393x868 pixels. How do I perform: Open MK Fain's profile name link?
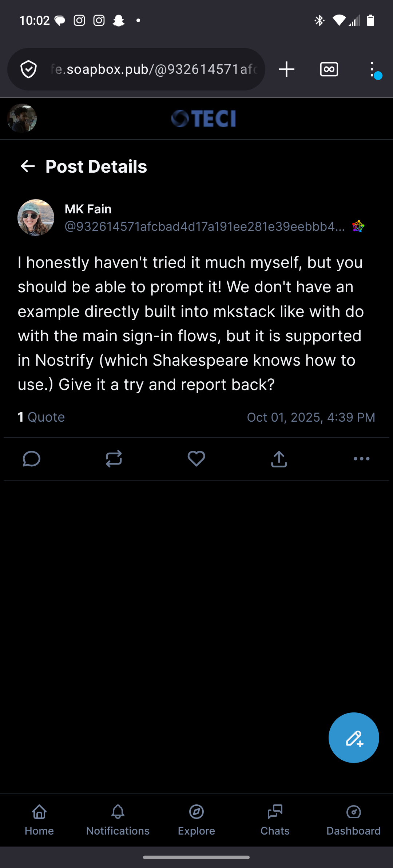click(x=88, y=209)
